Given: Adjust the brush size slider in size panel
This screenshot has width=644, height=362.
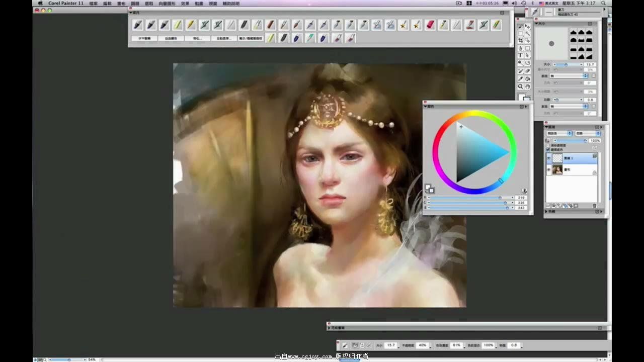Looking at the screenshot, I should (x=568, y=64).
